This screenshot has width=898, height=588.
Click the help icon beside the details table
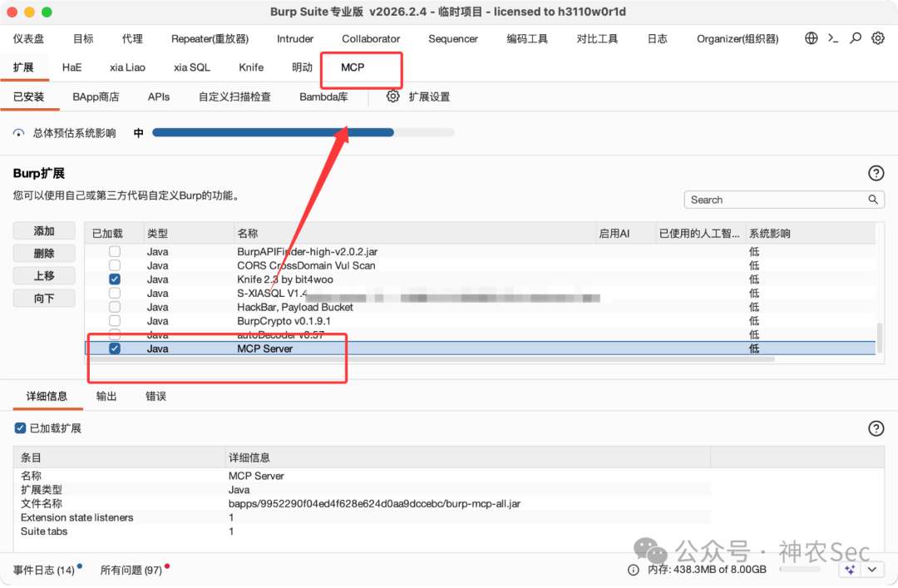876,428
